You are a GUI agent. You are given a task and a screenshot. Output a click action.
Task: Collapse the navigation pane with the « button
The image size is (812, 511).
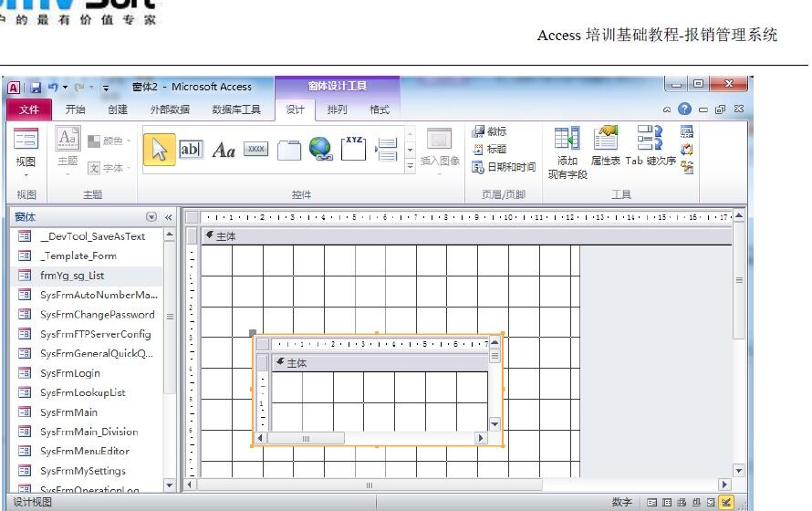pyautogui.click(x=168, y=217)
